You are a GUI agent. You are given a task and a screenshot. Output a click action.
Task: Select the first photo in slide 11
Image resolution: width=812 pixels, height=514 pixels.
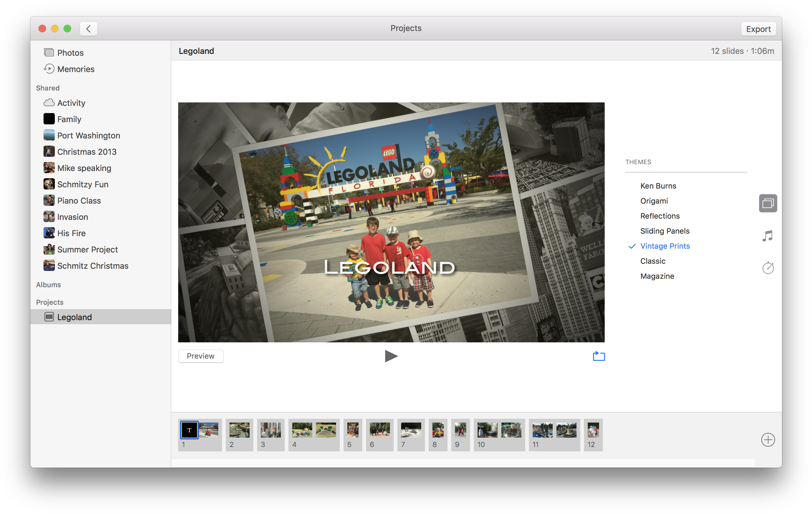[x=542, y=430]
